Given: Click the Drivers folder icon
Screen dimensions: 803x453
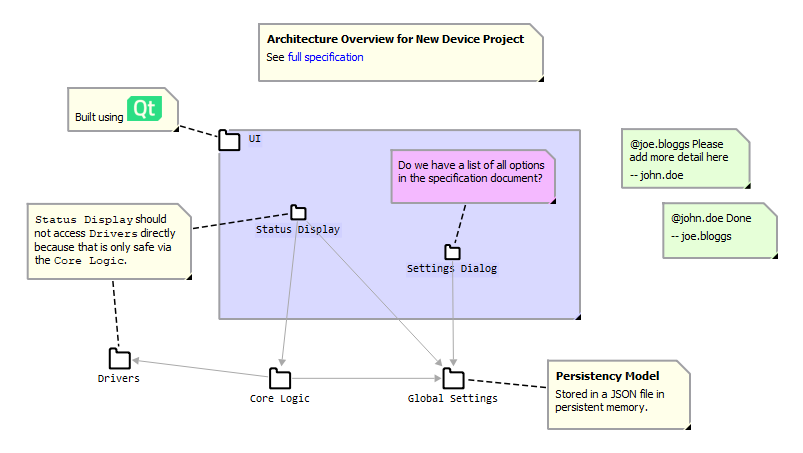Looking at the screenshot, I should [x=120, y=359].
